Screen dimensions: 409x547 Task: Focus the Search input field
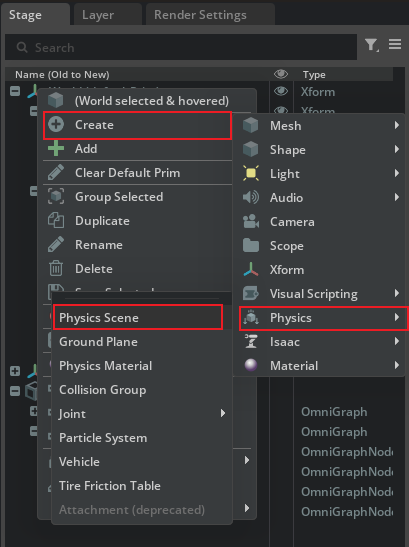(181, 47)
